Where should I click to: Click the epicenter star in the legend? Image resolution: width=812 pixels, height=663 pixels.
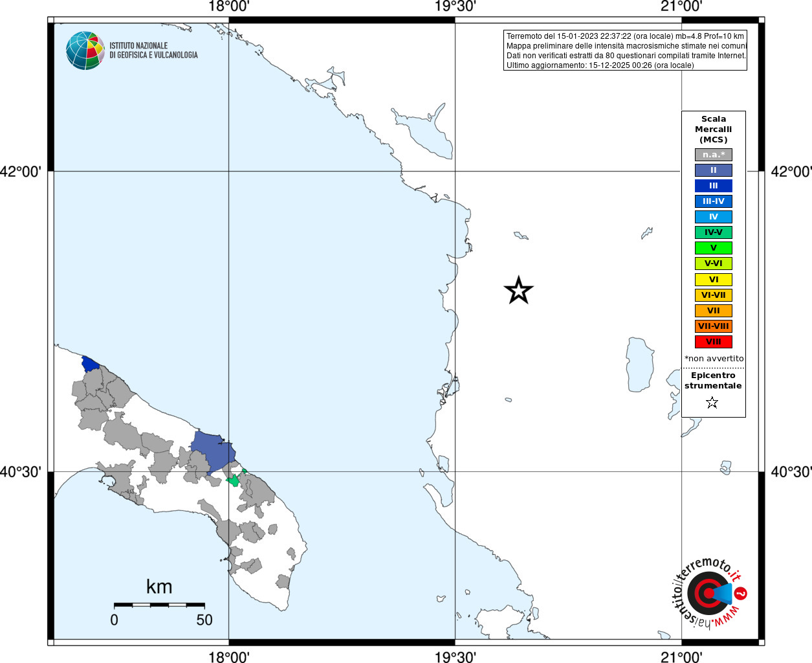pos(712,403)
